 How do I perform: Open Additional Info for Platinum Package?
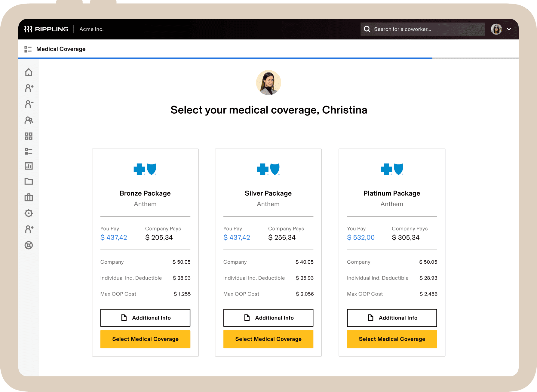pos(392,318)
